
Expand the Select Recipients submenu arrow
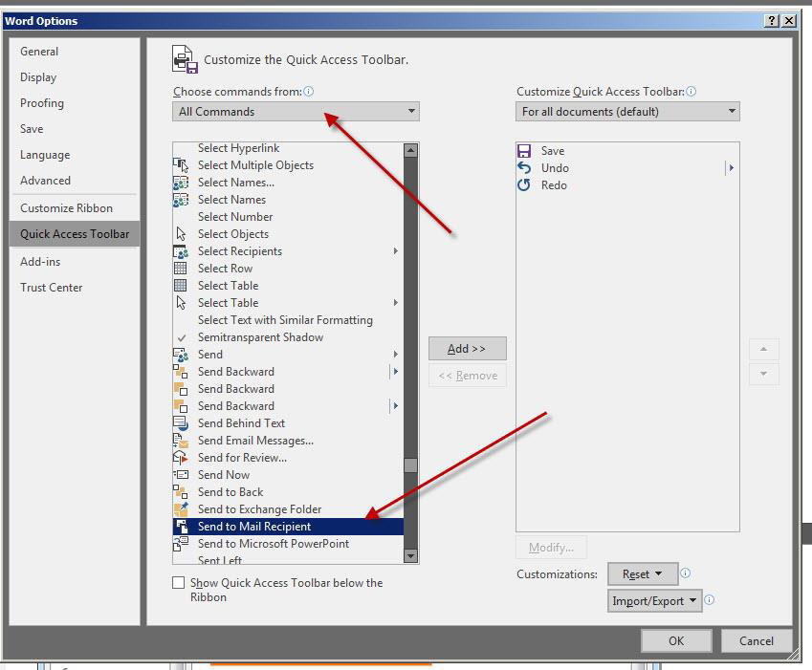click(396, 251)
